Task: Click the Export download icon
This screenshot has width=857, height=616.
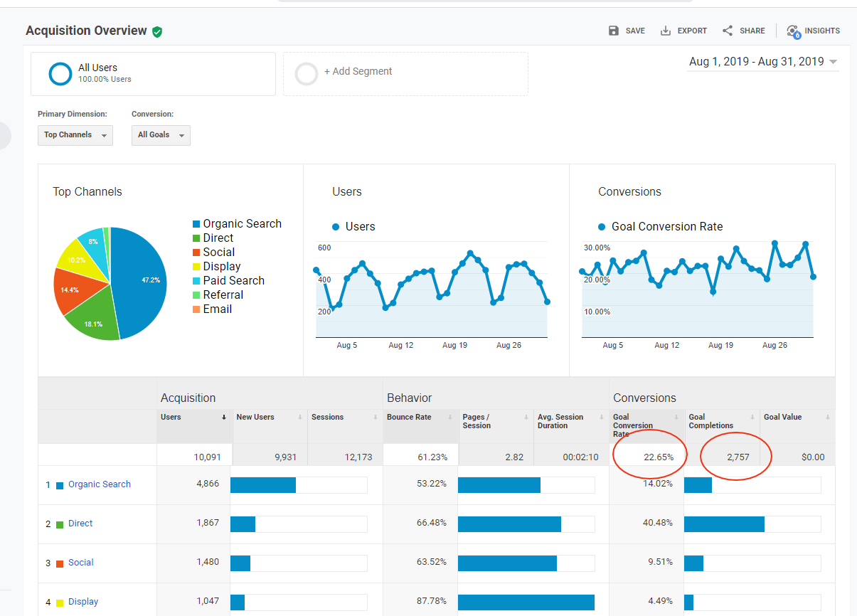Action: coord(666,31)
